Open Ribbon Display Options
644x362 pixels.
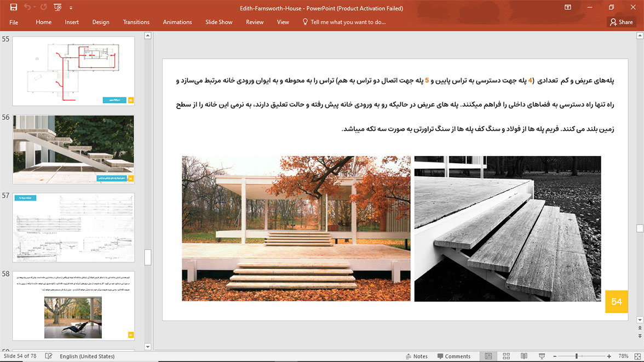(x=567, y=8)
